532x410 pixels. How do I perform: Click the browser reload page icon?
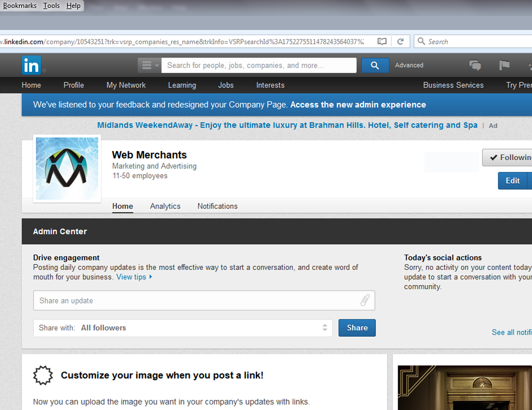pyautogui.click(x=400, y=41)
